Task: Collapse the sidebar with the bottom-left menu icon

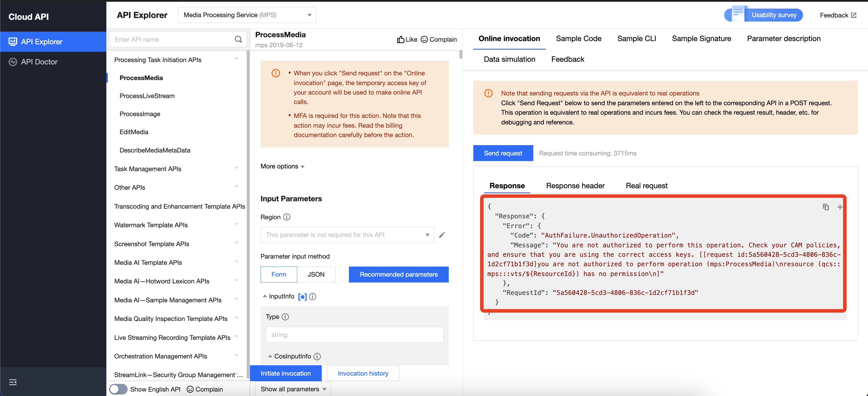Action: (13, 382)
